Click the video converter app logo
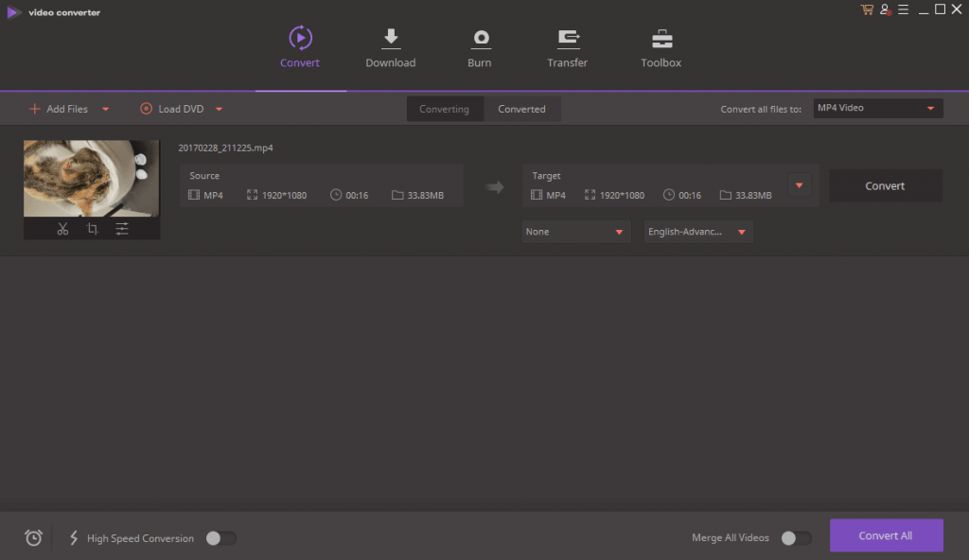This screenshot has width=969, height=560. click(x=13, y=12)
